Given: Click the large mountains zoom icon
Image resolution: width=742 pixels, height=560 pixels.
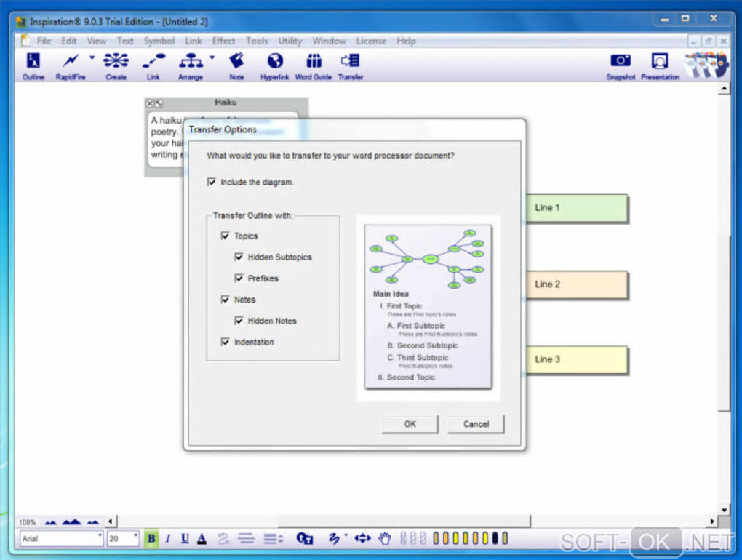Looking at the screenshot, I should [x=71, y=522].
